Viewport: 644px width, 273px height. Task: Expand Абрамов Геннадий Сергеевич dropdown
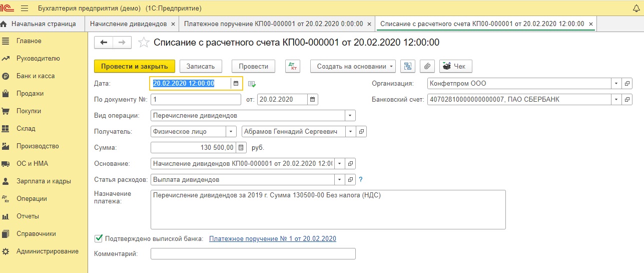pyautogui.click(x=351, y=132)
